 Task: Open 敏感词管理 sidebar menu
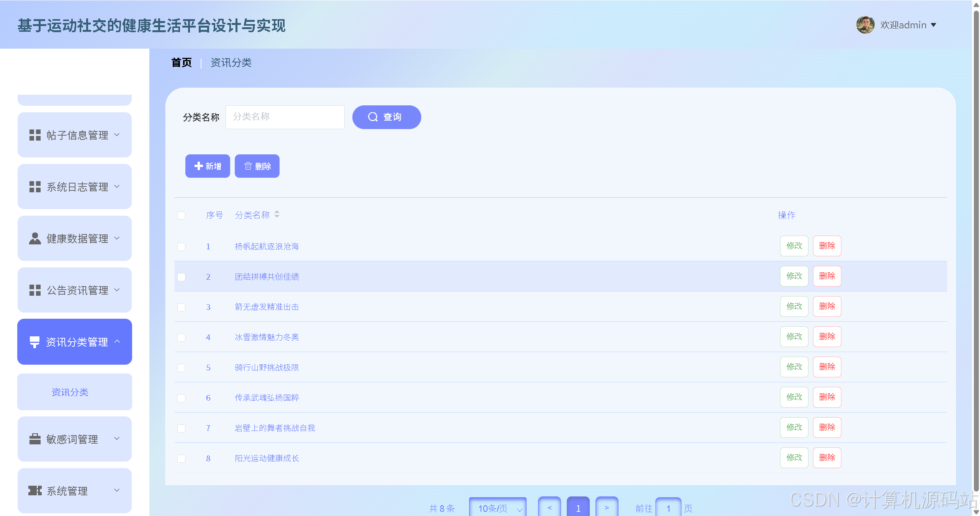75,439
